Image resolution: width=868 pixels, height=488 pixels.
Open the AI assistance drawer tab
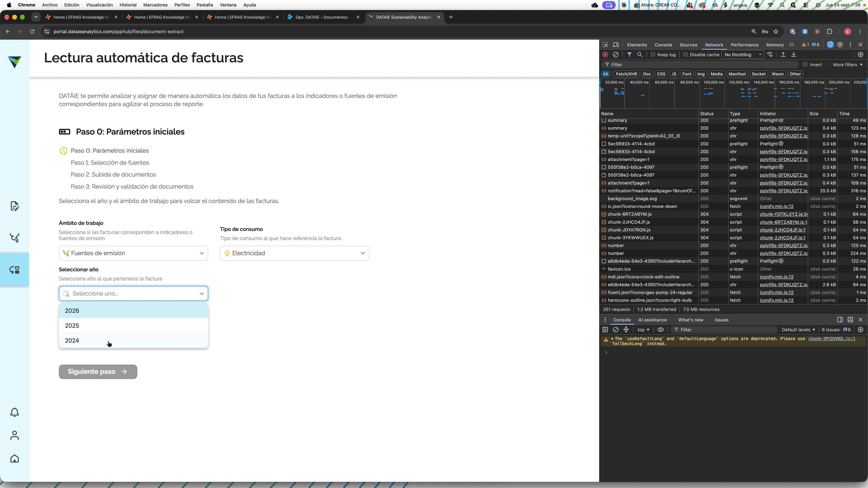pyautogui.click(x=652, y=320)
